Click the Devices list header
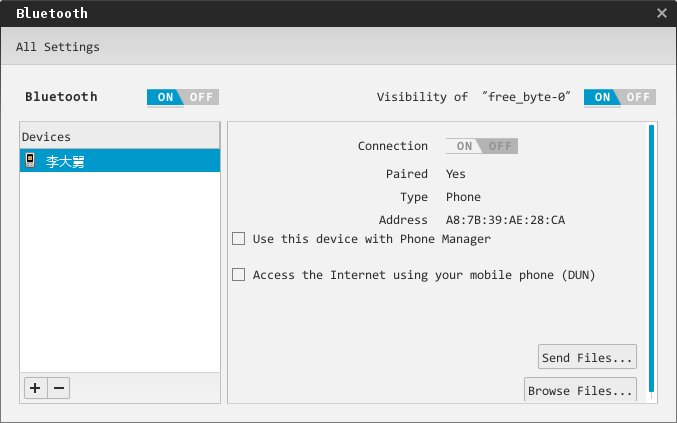This screenshot has height=423, width=677. pos(120,136)
